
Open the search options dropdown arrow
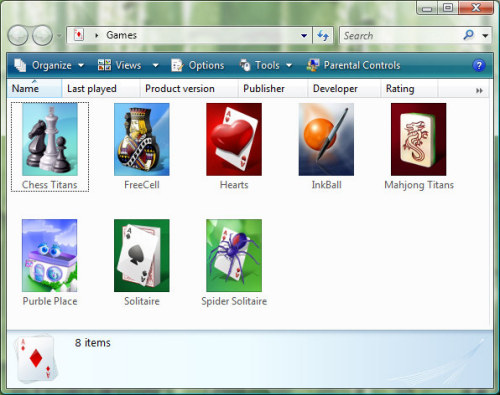pyautogui.click(x=485, y=35)
